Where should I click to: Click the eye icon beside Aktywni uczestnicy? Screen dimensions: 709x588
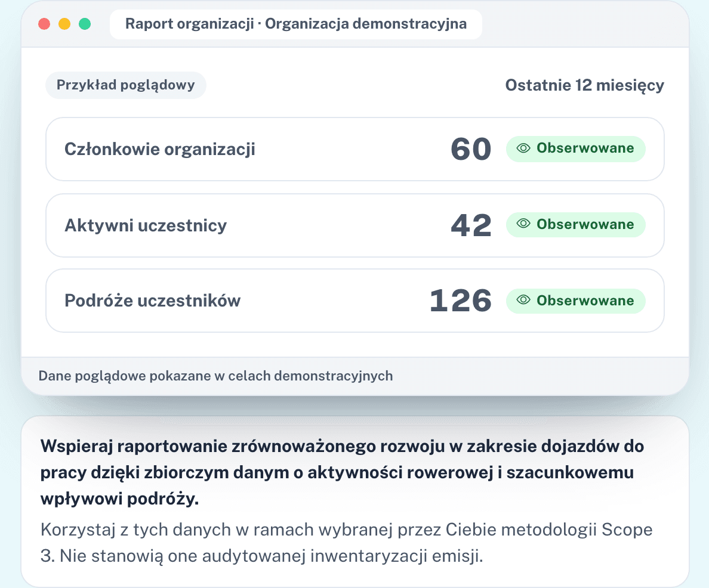tap(523, 223)
